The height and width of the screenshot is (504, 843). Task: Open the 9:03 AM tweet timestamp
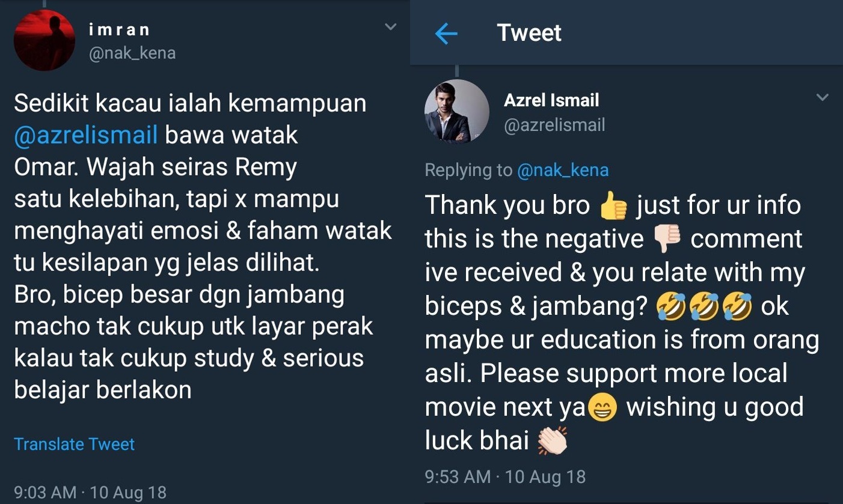[90, 493]
